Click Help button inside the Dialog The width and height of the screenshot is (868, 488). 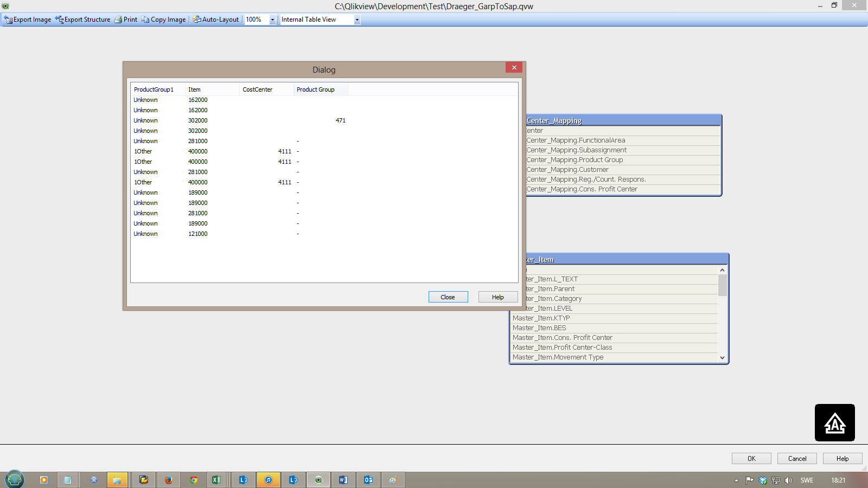[x=497, y=297]
